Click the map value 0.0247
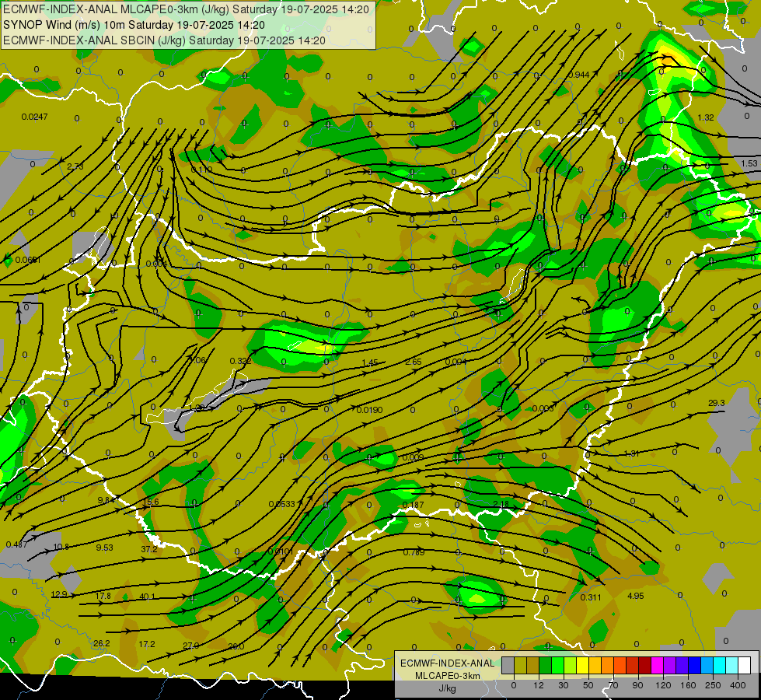Screen dimensions: 761x700 click(x=35, y=117)
